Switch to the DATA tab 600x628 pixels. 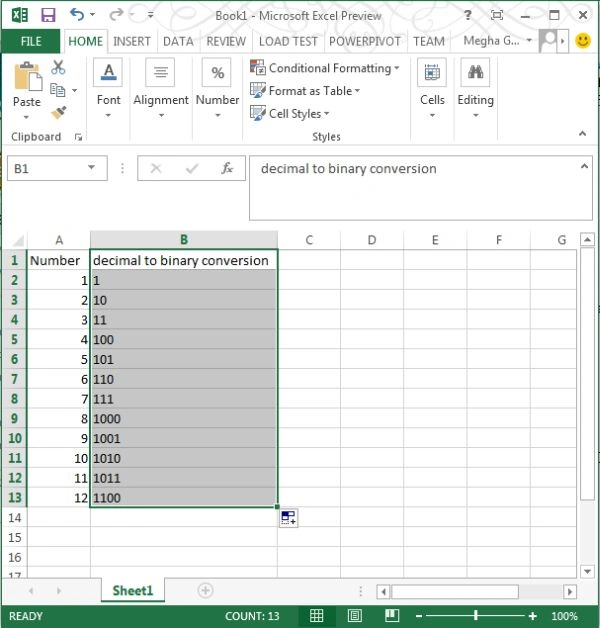178,41
